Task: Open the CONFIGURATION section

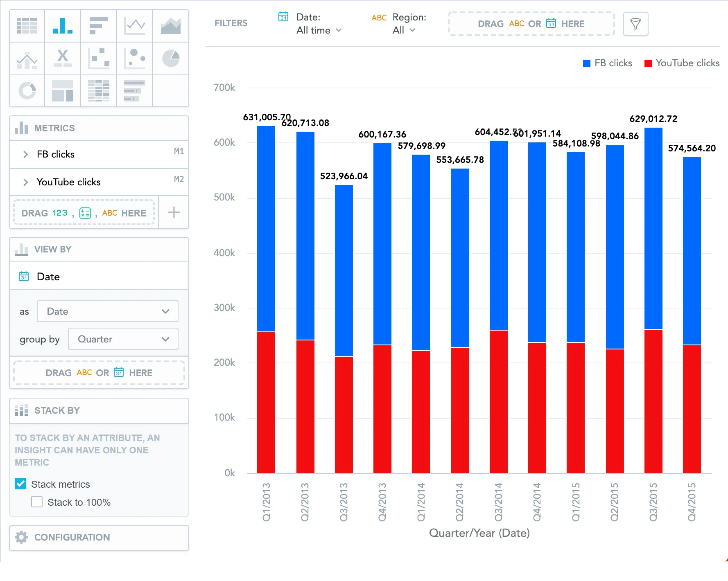Action: [x=72, y=537]
